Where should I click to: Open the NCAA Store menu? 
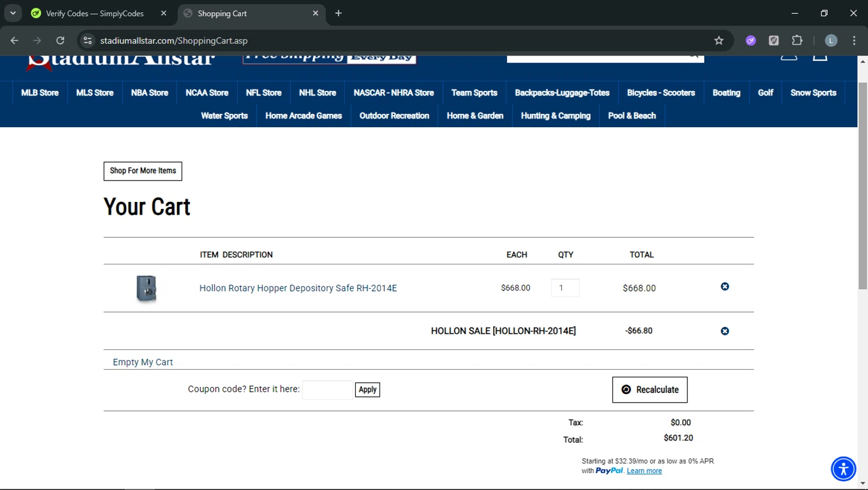click(x=207, y=93)
